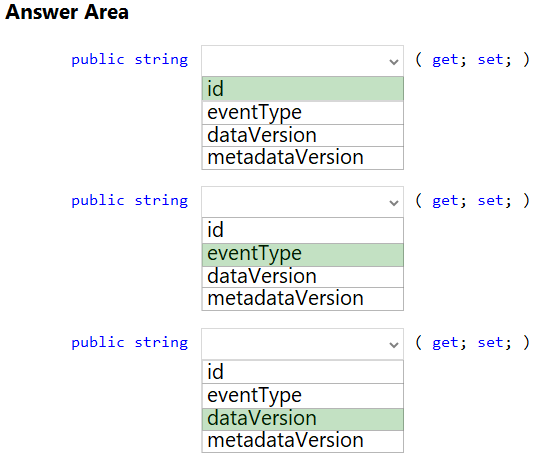Choose id in second dropdown list

point(303,230)
